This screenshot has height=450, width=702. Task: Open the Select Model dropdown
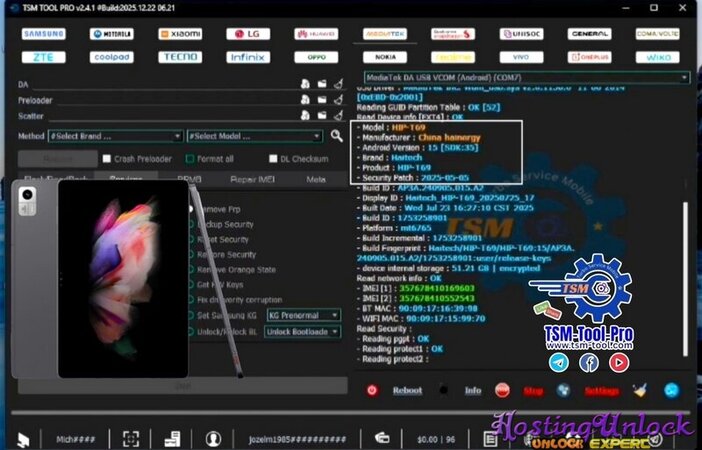click(x=255, y=135)
